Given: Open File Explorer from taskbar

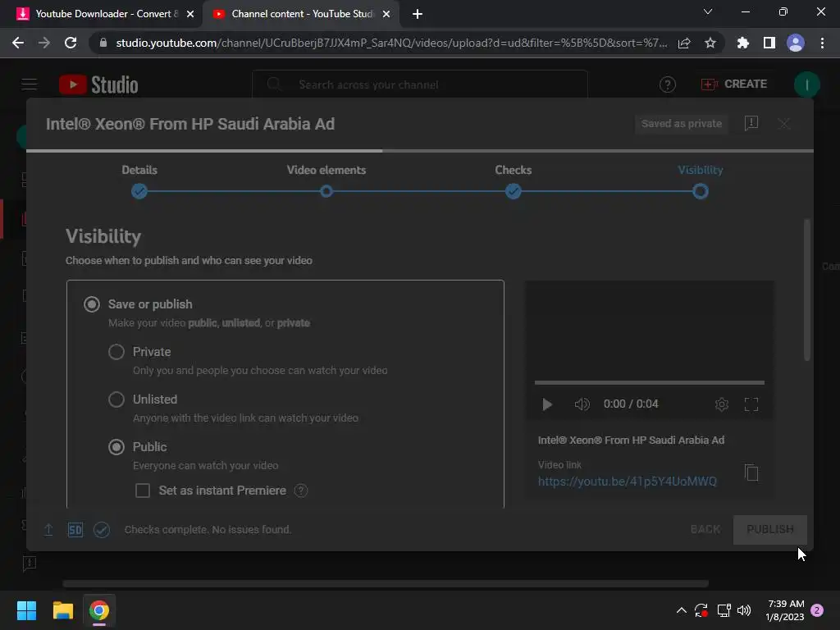Looking at the screenshot, I should [62, 610].
